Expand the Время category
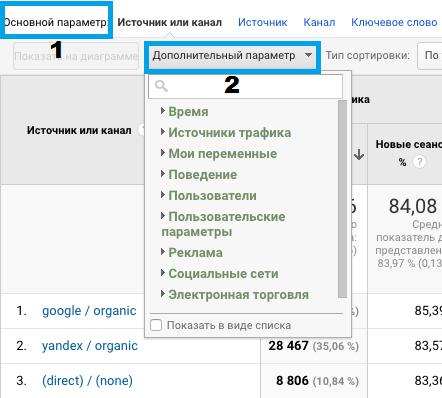 point(188,111)
